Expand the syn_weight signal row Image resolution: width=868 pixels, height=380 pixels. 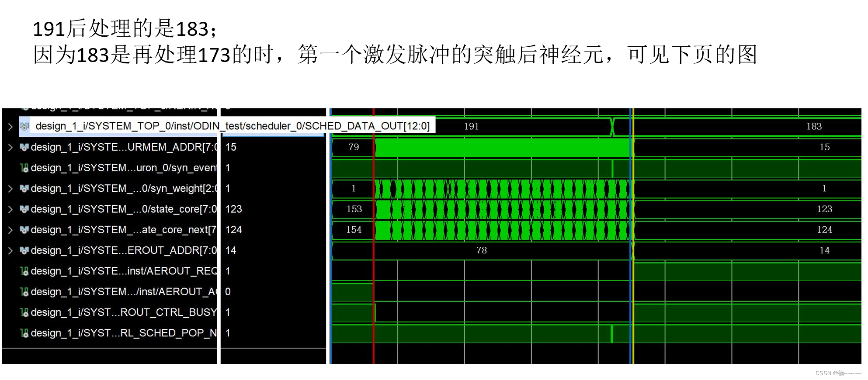[10, 189]
